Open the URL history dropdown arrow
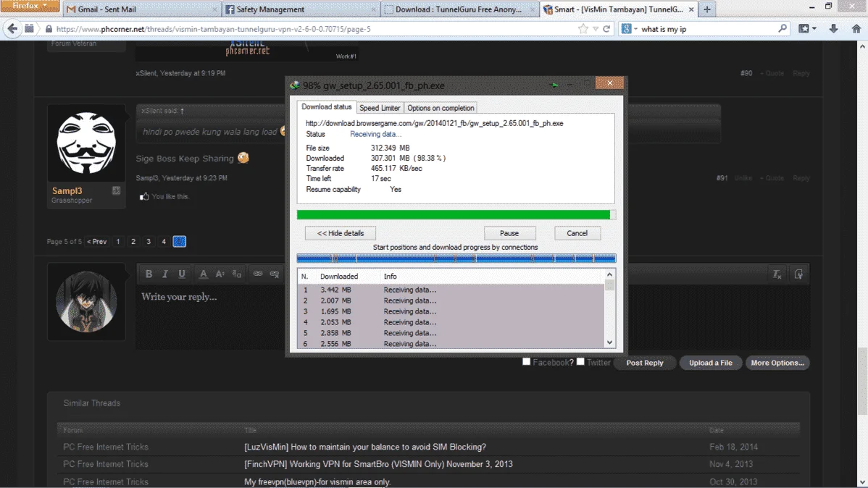Screen dimensions: 868x488 point(596,29)
